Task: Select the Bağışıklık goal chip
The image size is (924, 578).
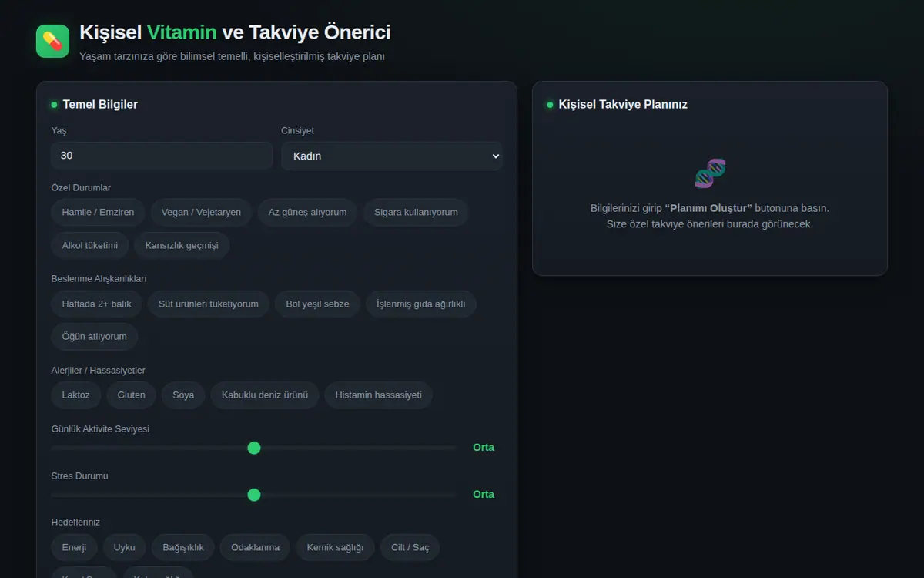Action: [183, 548]
